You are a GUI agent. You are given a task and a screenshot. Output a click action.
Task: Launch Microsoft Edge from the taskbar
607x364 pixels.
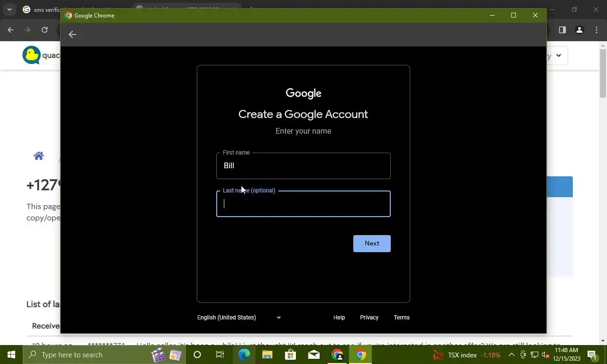(x=244, y=355)
